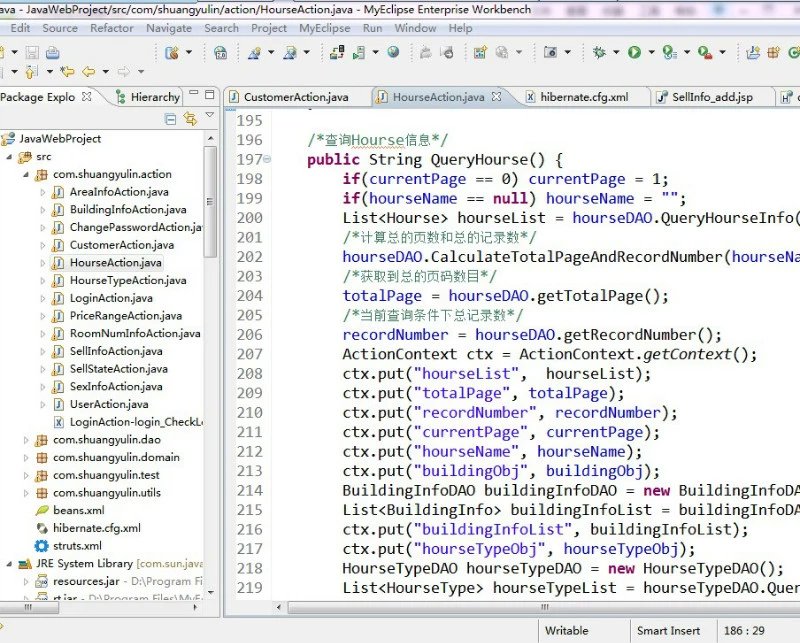Maximize the Package Explorer panel

[x=210, y=94]
